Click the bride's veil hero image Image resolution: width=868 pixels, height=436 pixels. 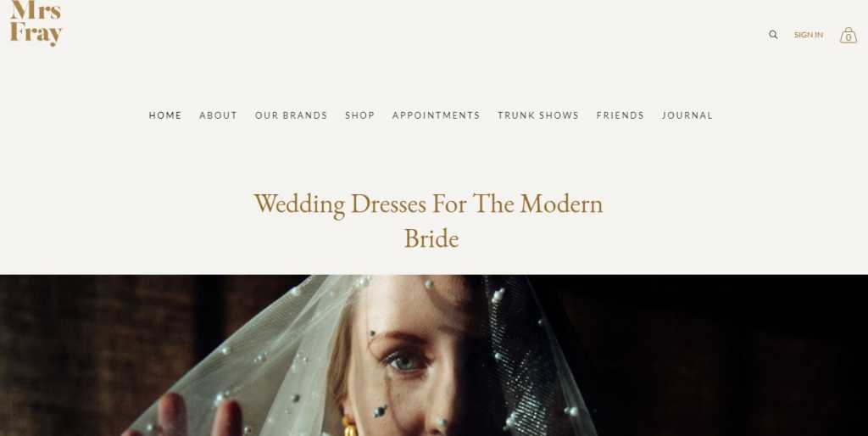(434, 355)
